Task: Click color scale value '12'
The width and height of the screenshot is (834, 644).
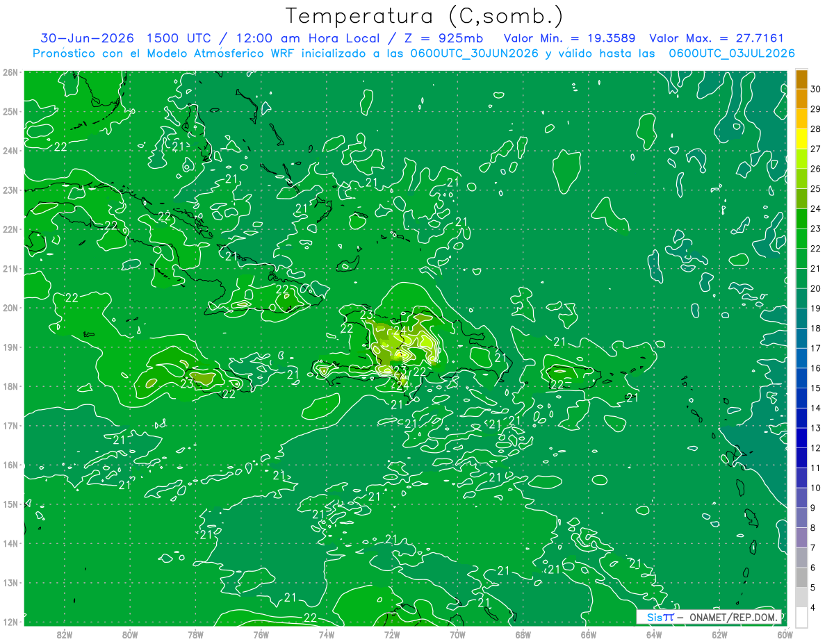Action: coord(815,448)
